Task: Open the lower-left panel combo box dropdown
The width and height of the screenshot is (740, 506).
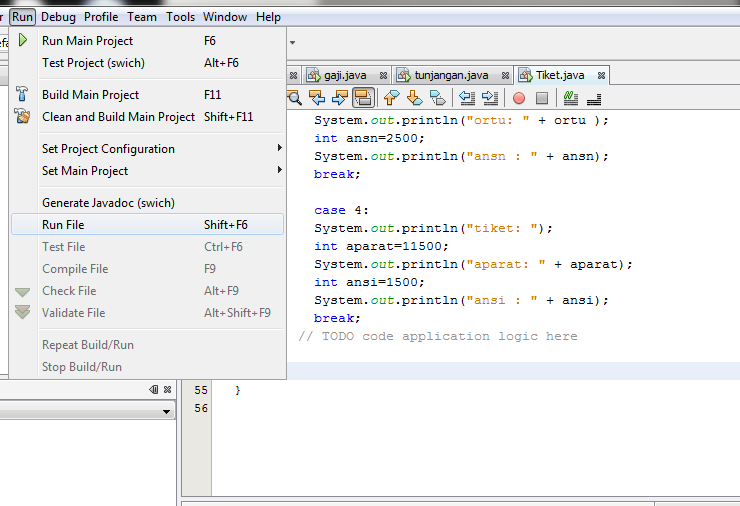Action: click(166, 412)
